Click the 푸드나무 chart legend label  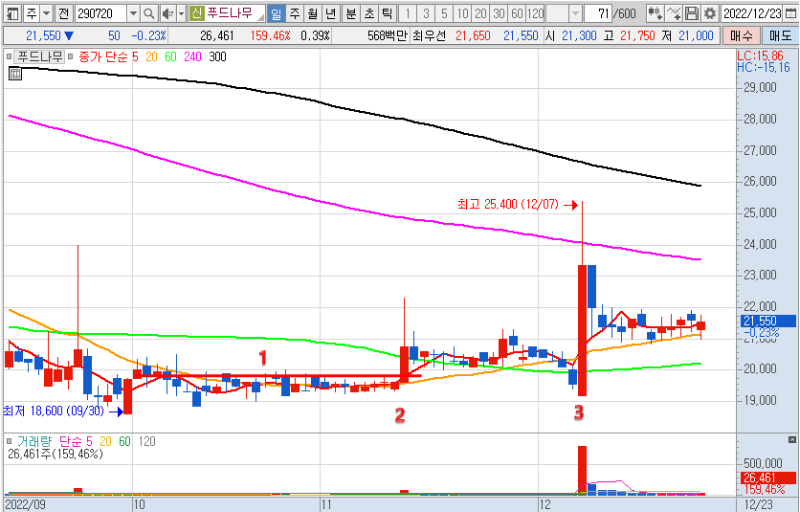pos(39,57)
